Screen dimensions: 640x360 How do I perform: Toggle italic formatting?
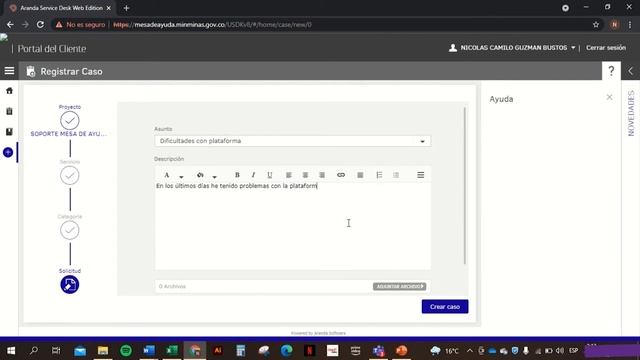[253, 175]
